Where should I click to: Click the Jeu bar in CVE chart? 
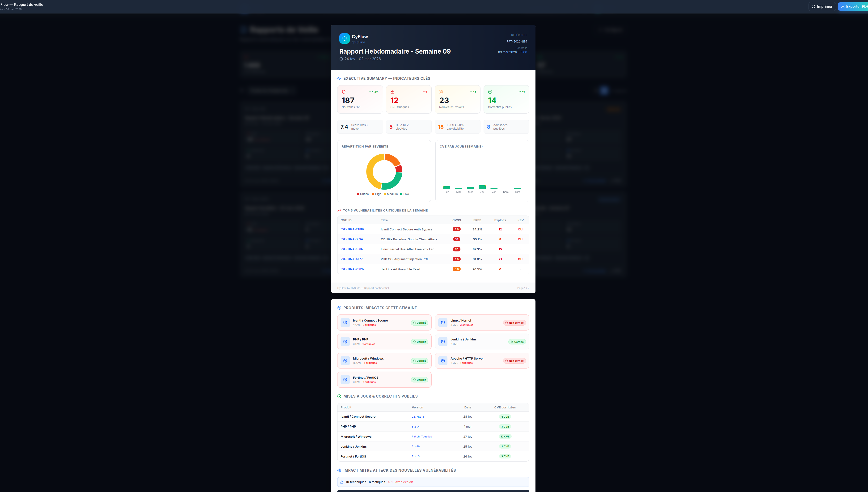tap(482, 187)
